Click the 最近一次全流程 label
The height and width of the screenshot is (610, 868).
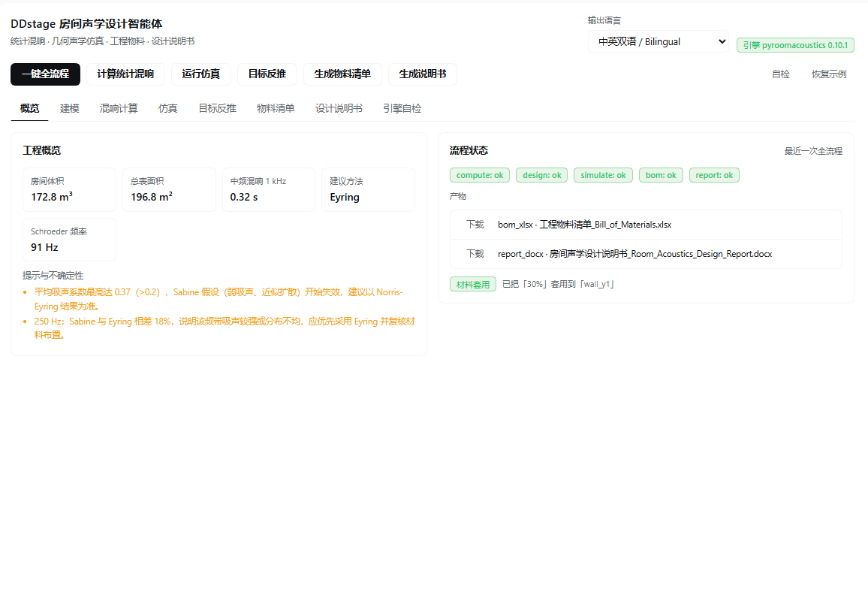(813, 151)
